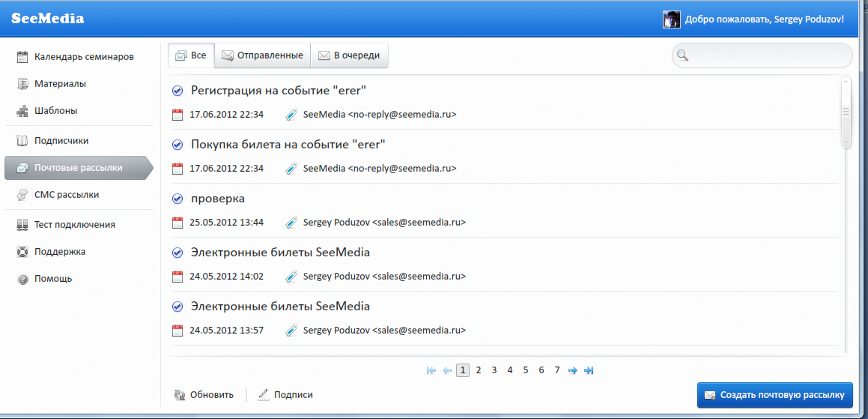Click calendar icon next to 24.05.2012 13:57
The width and height of the screenshot is (868, 419).
(177, 331)
